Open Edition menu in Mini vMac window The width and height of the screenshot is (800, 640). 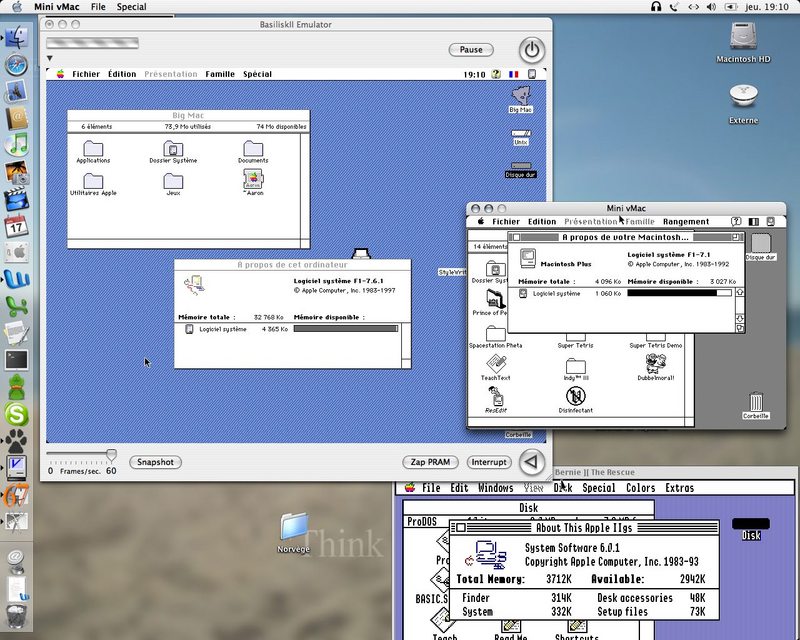[542, 221]
